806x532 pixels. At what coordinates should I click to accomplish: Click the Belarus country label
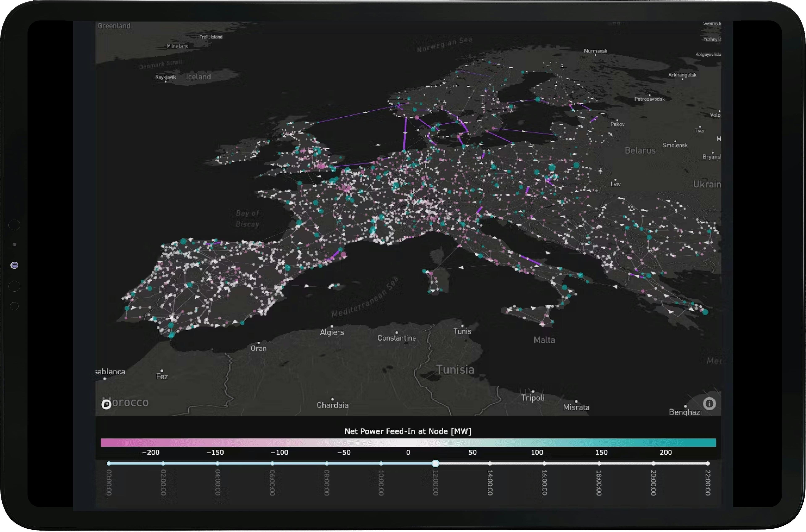click(640, 151)
